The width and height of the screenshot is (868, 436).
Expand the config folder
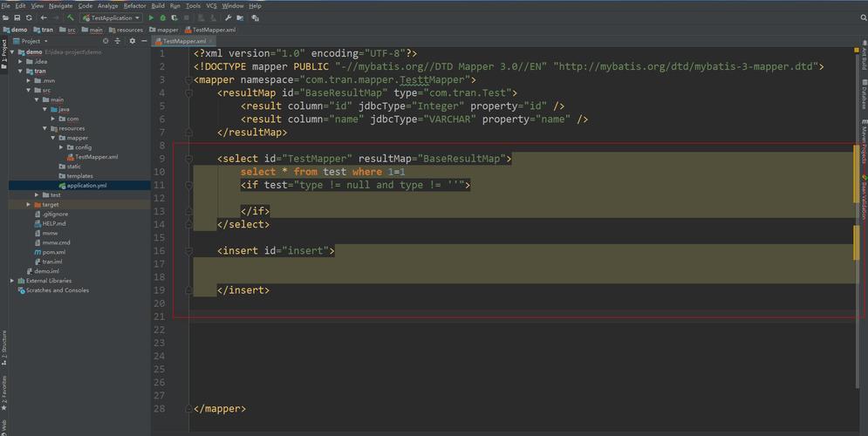61,147
